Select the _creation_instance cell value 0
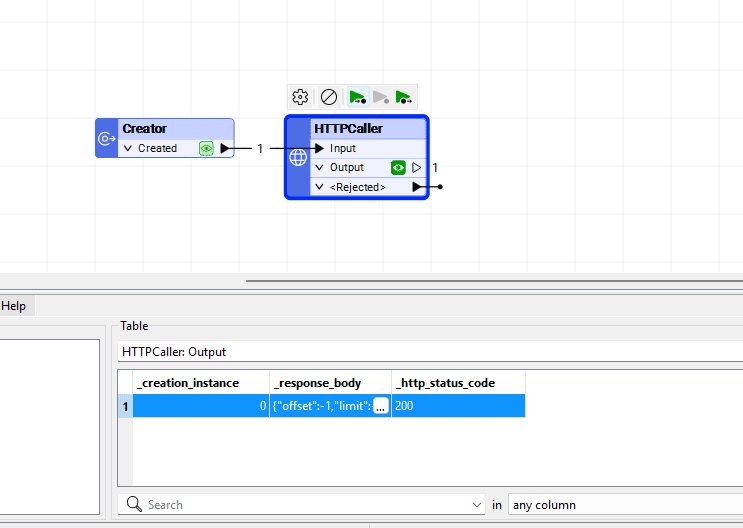The width and height of the screenshot is (743, 528). pyautogui.click(x=201, y=406)
